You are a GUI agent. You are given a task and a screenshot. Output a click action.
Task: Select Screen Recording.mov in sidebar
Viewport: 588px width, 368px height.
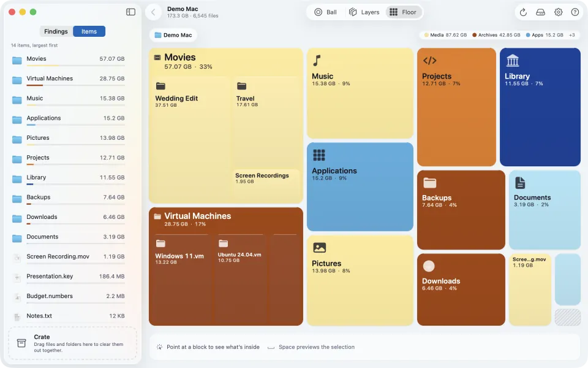click(69, 258)
